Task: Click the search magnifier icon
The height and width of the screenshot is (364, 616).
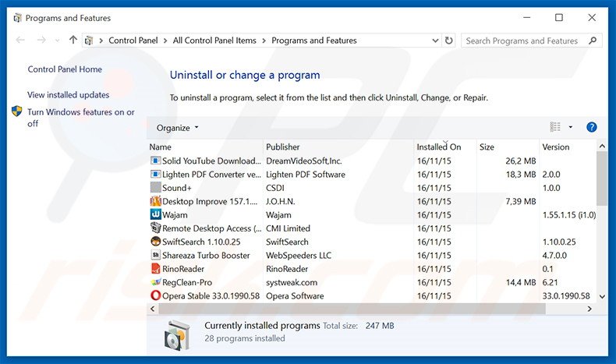Action: tap(593, 41)
